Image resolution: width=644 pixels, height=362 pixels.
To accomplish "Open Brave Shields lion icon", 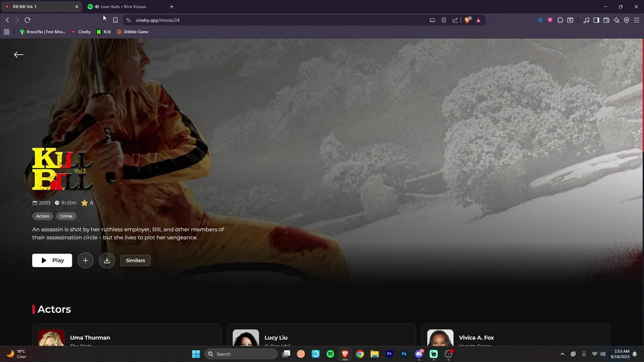I will 467,20.
